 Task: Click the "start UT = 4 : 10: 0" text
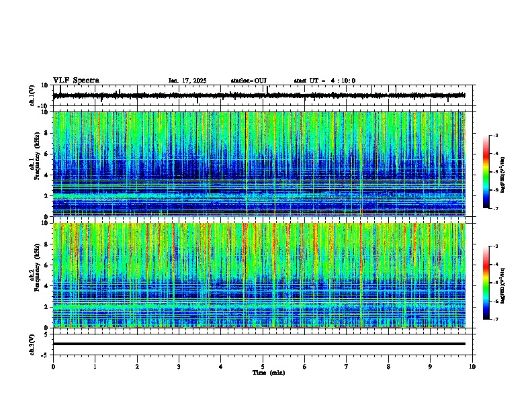(x=324, y=81)
